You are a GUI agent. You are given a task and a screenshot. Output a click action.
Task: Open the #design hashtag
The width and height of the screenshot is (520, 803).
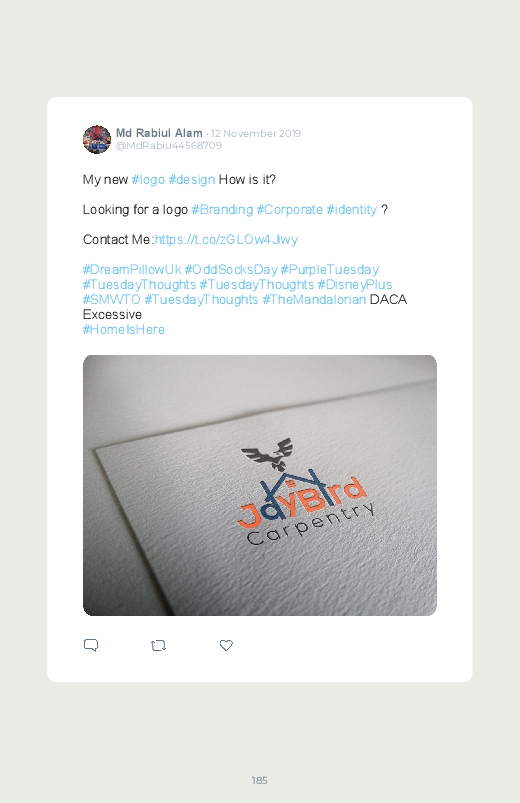click(192, 180)
